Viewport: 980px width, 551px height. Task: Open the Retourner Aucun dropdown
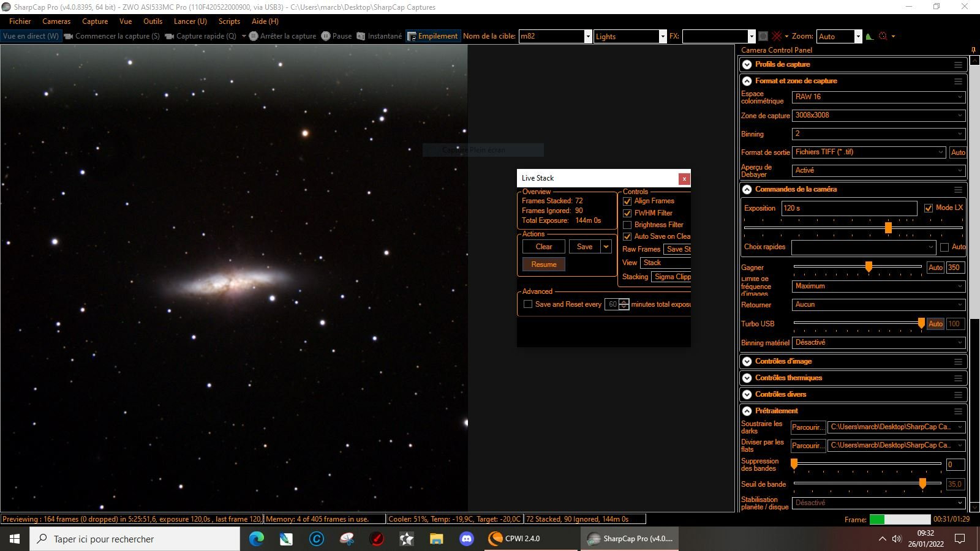tap(879, 304)
